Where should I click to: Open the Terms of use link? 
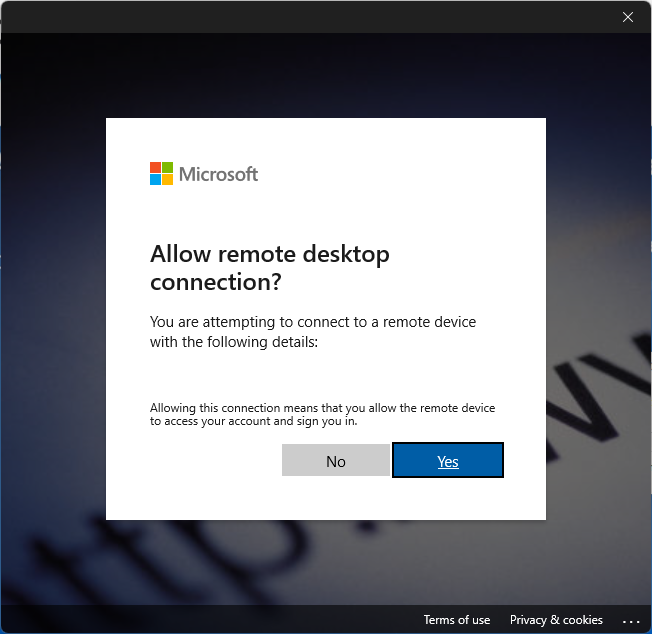click(457, 620)
